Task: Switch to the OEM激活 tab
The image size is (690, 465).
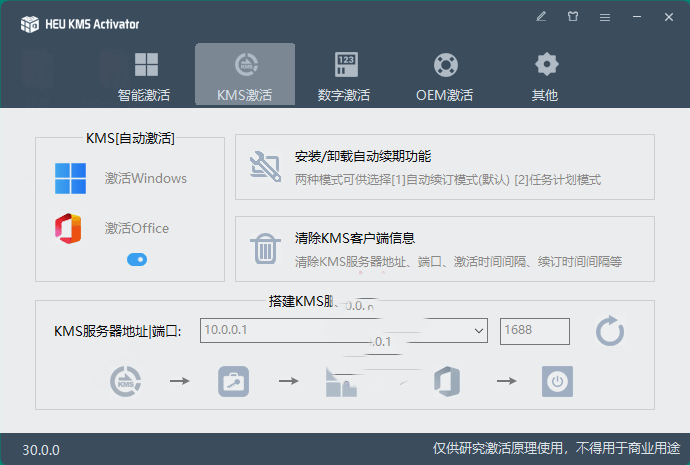Action: [x=445, y=75]
